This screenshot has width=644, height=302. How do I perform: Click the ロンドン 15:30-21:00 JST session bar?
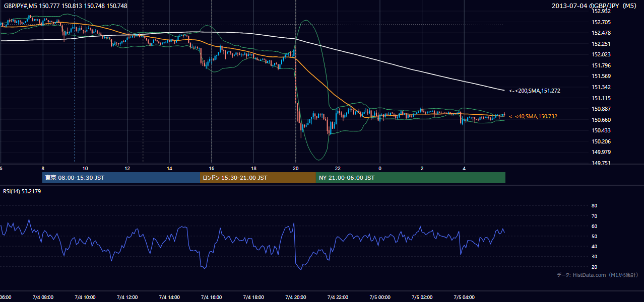pyautogui.click(x=258, y=178)
